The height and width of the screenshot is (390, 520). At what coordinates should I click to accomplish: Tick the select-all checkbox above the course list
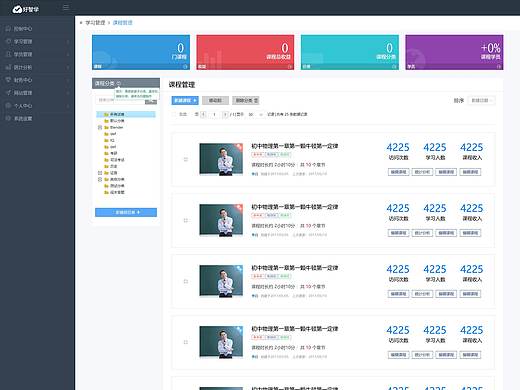pyautogui.click(x=174, y=114)
